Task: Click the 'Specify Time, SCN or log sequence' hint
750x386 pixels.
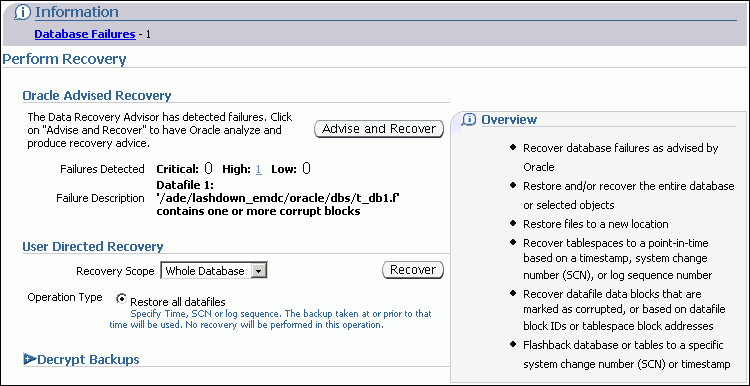Action: [x=270, y=320]
